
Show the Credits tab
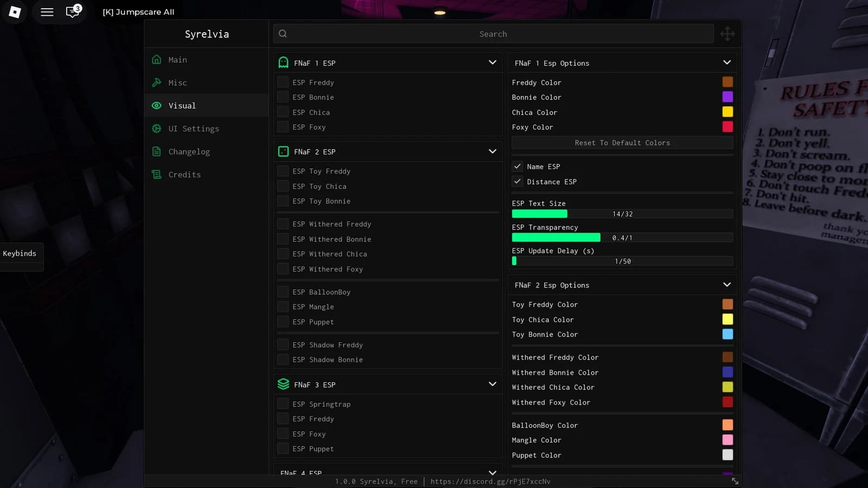coord(207,175)
